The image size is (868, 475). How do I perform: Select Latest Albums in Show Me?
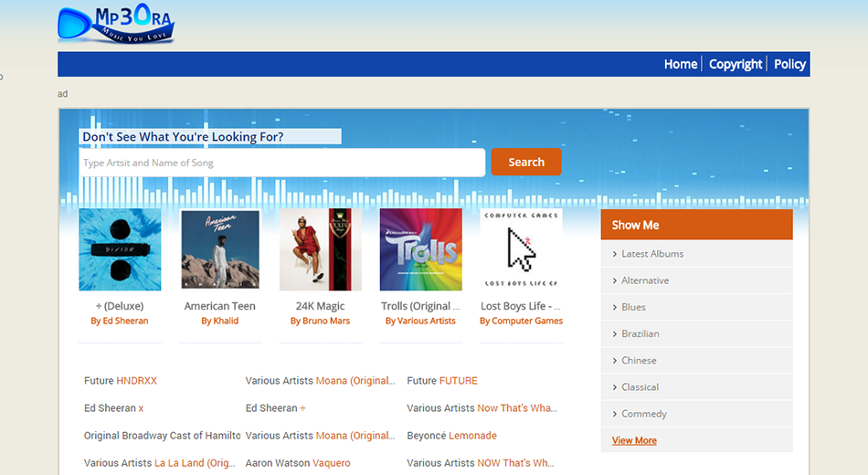[x=652, y=254]
